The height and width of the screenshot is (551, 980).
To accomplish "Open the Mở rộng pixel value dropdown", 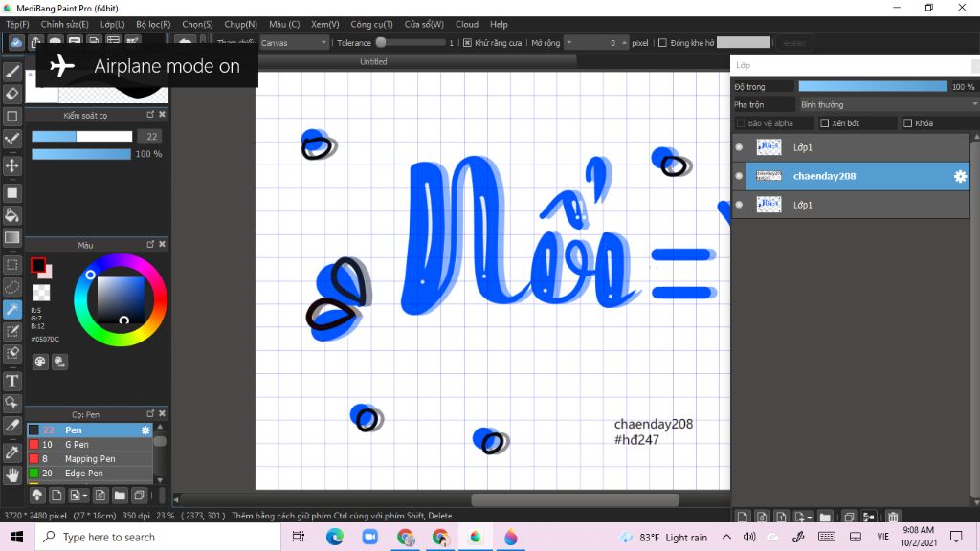I will point(568,42).
